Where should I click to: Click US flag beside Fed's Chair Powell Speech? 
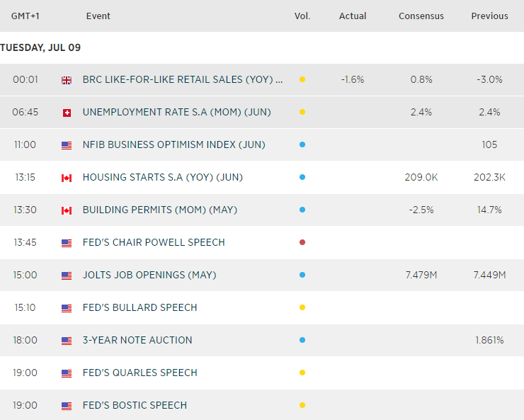(67, 243)
